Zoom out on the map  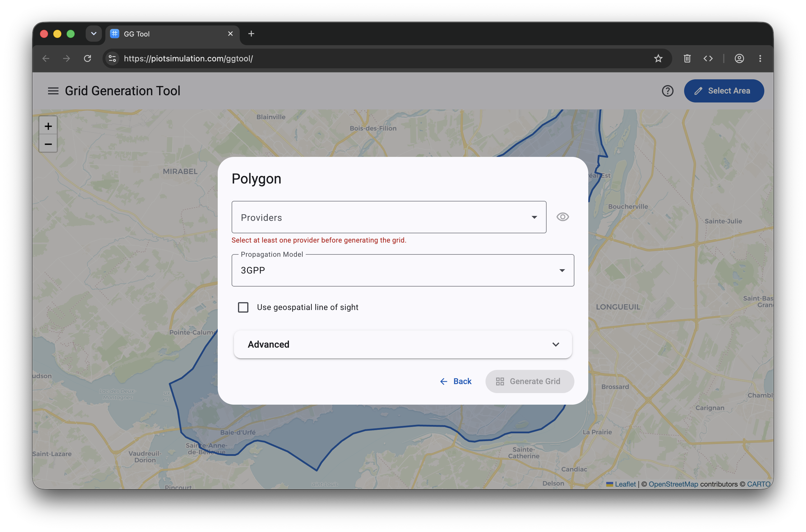(x=48, y=144)
